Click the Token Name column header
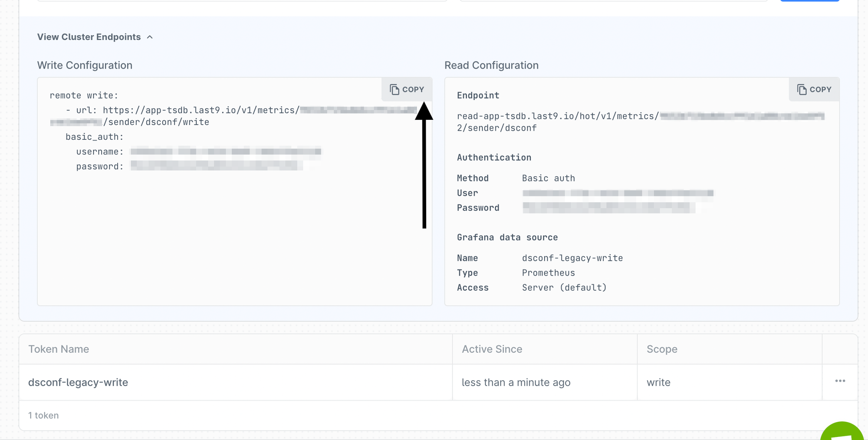 point(59,349)
